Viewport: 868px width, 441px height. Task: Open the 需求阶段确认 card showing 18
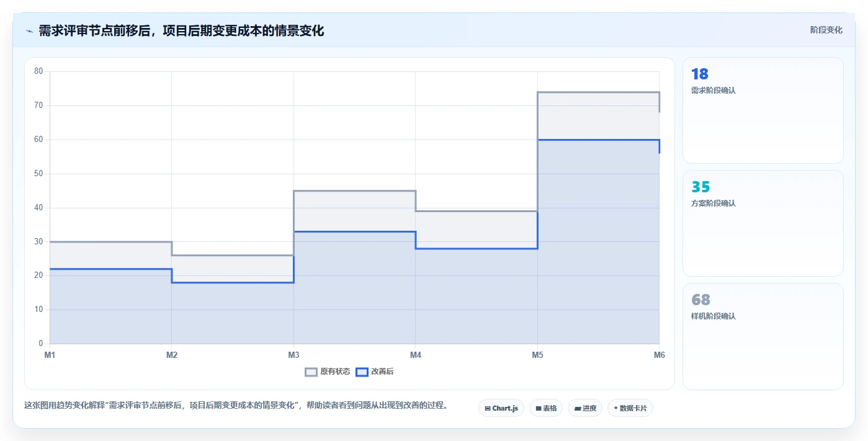(763, 110)
